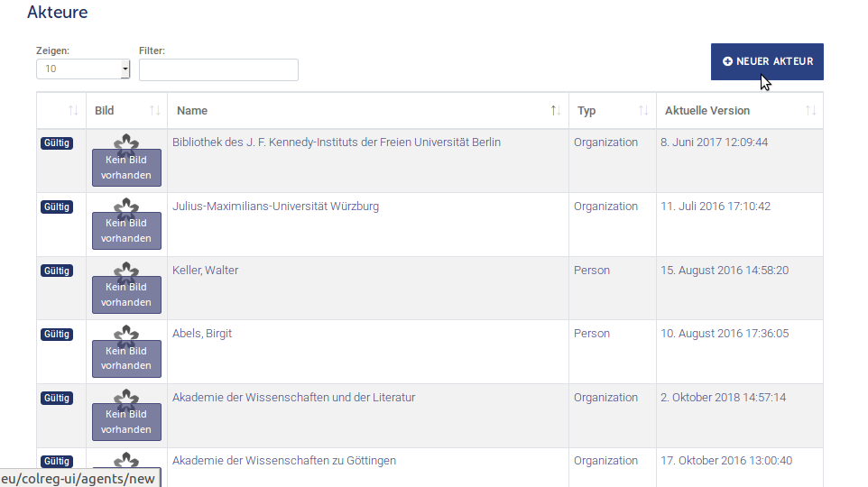Open Bibliothek des J. F. Kennedy-Instituts entry

[337, 142]
